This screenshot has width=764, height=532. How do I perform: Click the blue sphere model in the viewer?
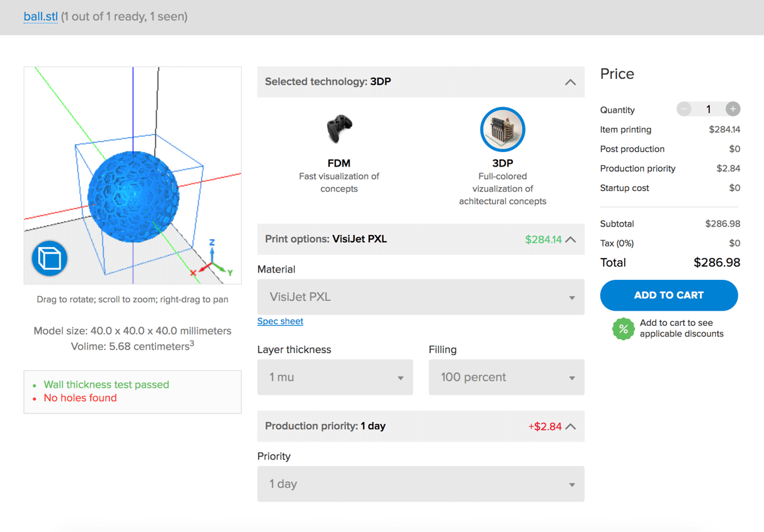pos(133,196)
